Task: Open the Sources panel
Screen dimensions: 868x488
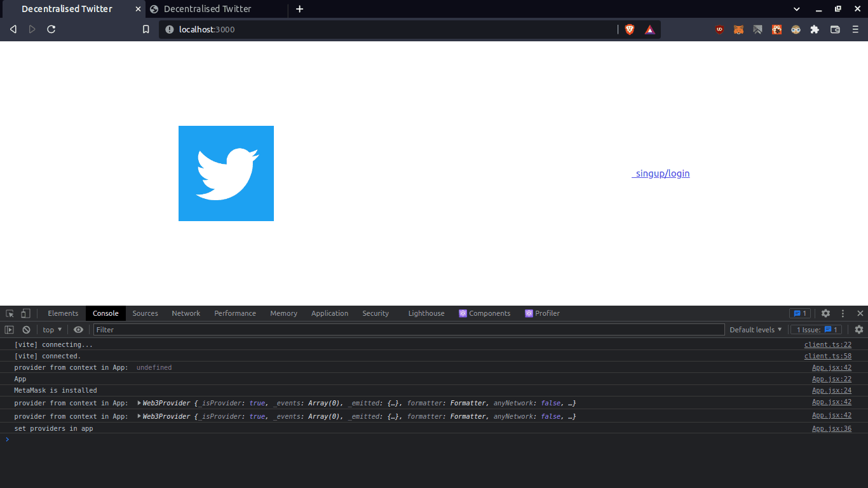Action: click(x=145, y=313)
